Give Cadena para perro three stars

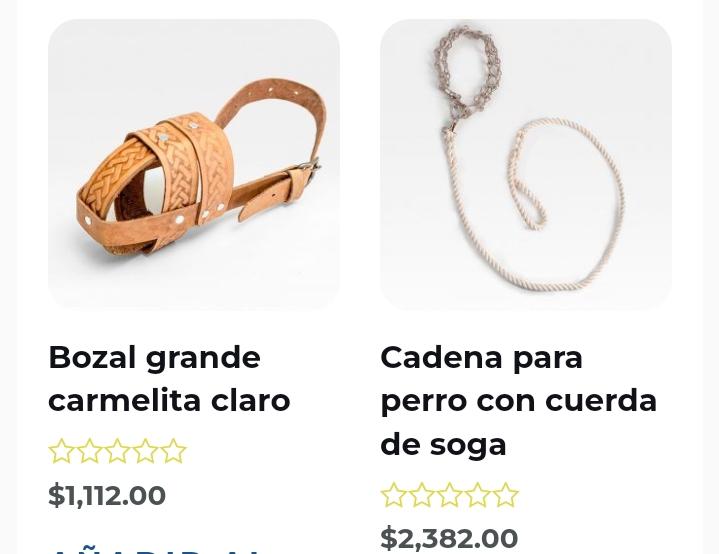(x=449, y=494)
